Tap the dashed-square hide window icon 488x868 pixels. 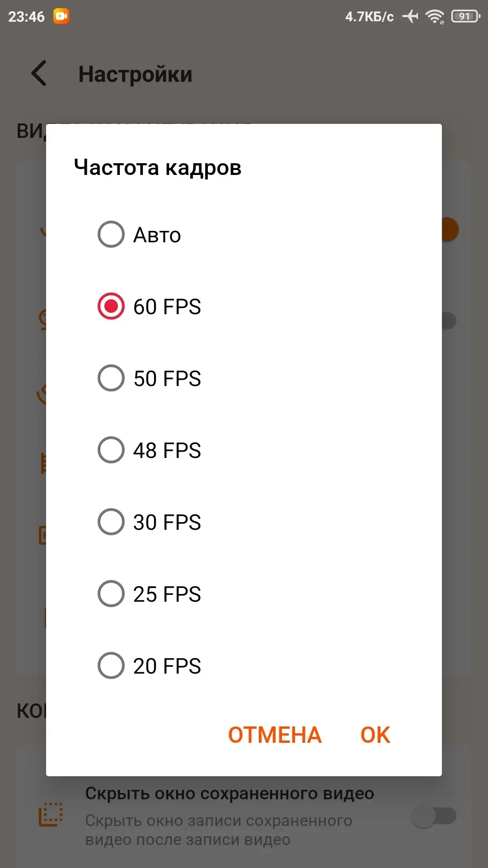pyautogui.click(x=51, y=815)
